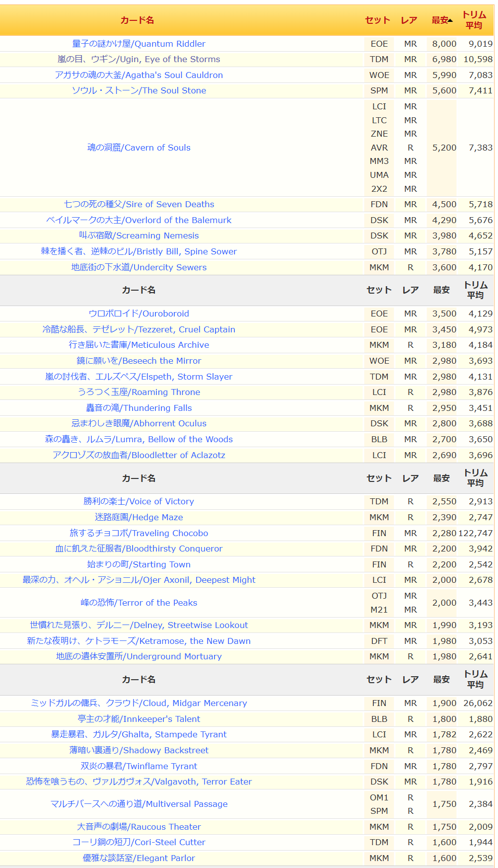
Task: Select Elspeth, Storm Slayer link
Action: coord(139,377)
